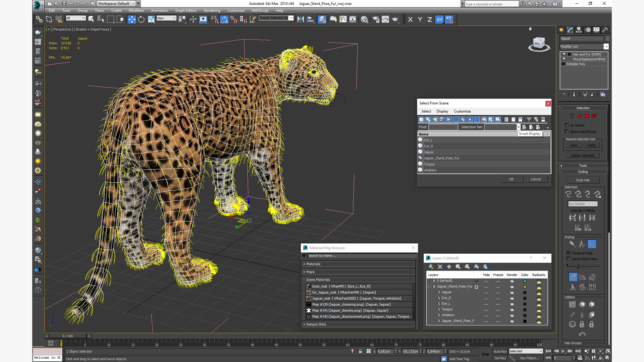
Task: Enable the By Vertex checkbox
Action: (x=567, y=125)
